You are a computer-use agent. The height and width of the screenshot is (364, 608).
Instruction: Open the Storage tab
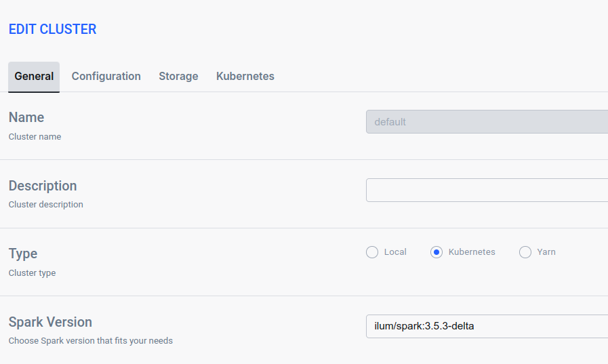tap(178, 77)
